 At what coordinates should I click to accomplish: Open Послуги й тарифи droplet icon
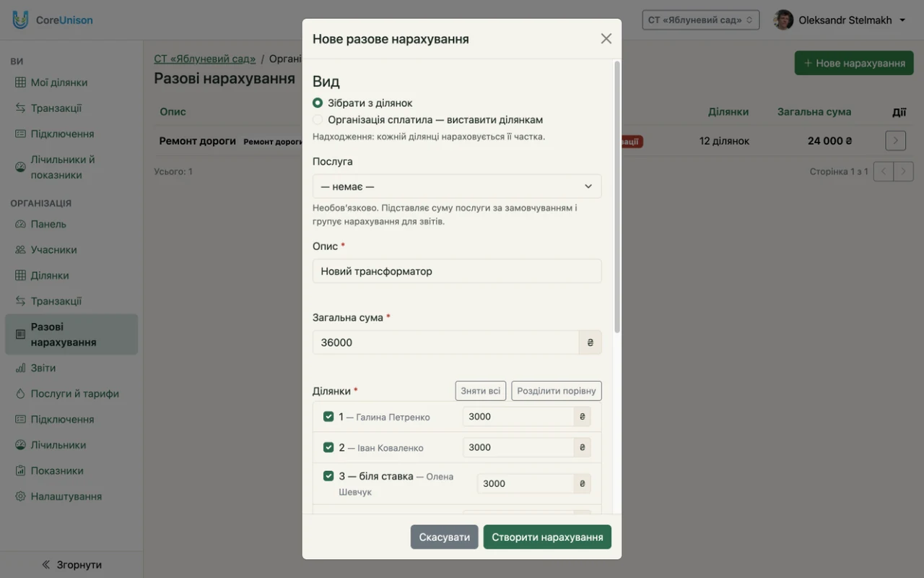[x=20, y=394]
